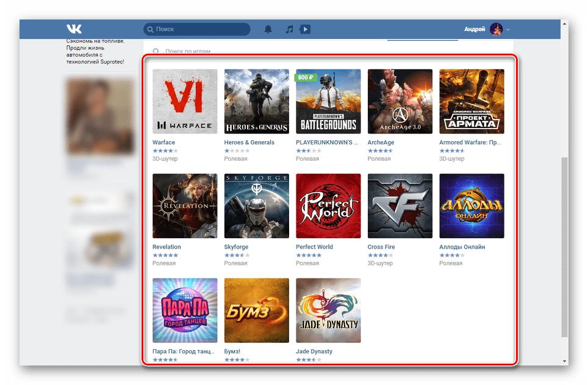Click the star rating under Skyforge

coord(237,255)
